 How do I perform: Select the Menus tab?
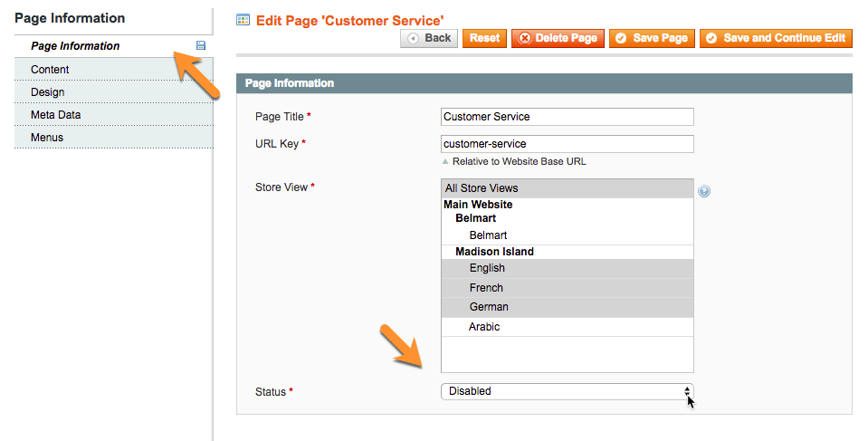click(47, 138)
